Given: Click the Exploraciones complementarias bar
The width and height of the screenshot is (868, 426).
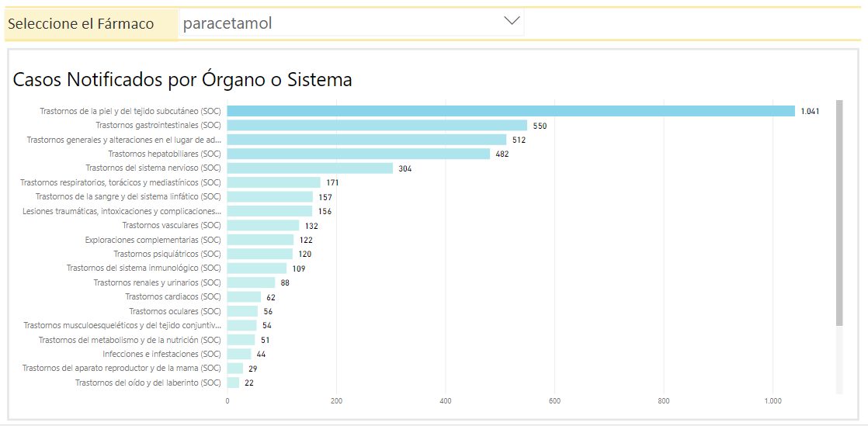Looking at the screenshot, I should [x=260, y=240].
